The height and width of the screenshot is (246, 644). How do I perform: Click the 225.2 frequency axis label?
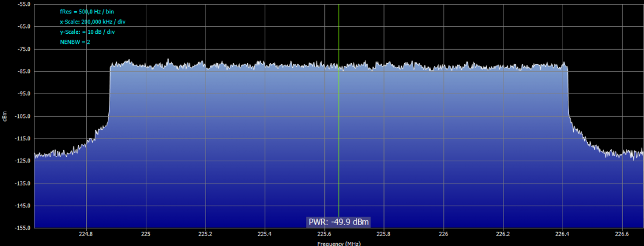[205, 234]
